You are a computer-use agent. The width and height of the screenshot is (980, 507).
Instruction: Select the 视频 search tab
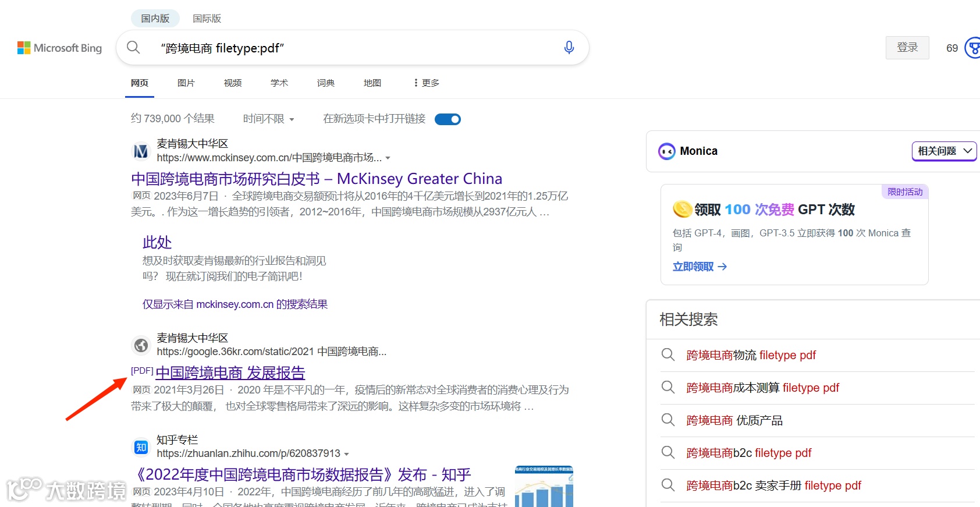233,83
